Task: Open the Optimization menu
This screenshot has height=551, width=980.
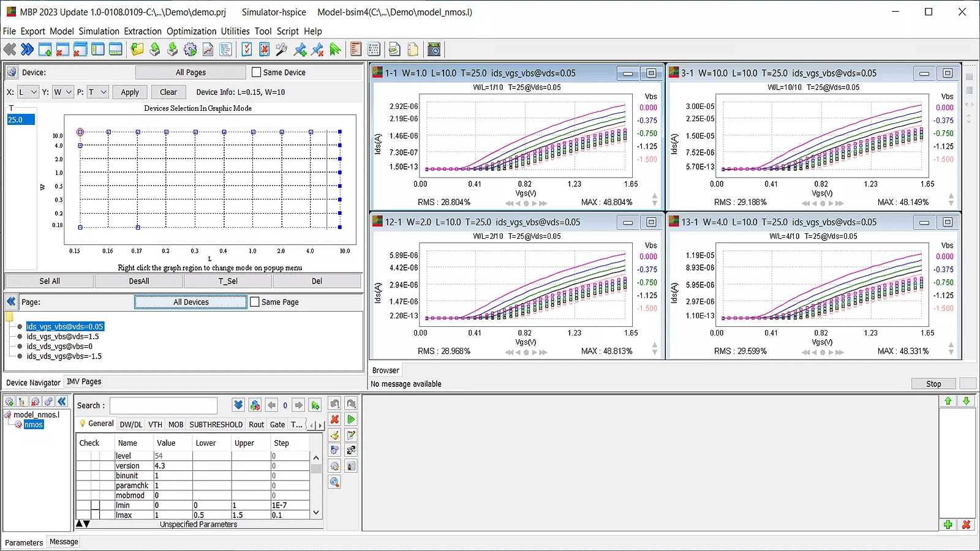Action: click(192, 31)
